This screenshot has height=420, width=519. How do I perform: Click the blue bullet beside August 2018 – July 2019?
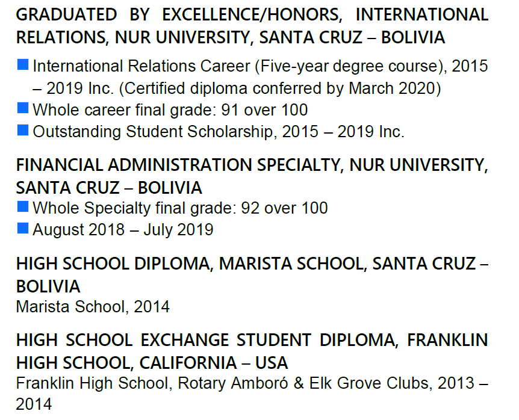point(23,228)
